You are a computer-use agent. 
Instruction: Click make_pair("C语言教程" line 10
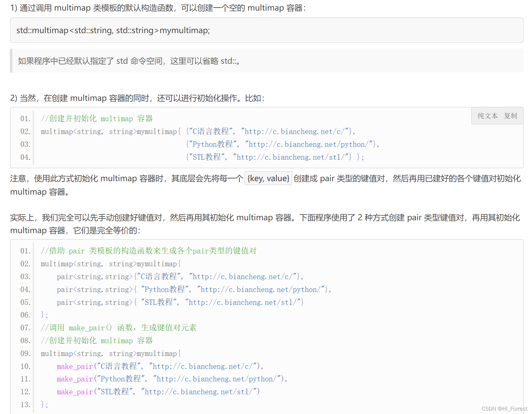click(x=160, y=366)
